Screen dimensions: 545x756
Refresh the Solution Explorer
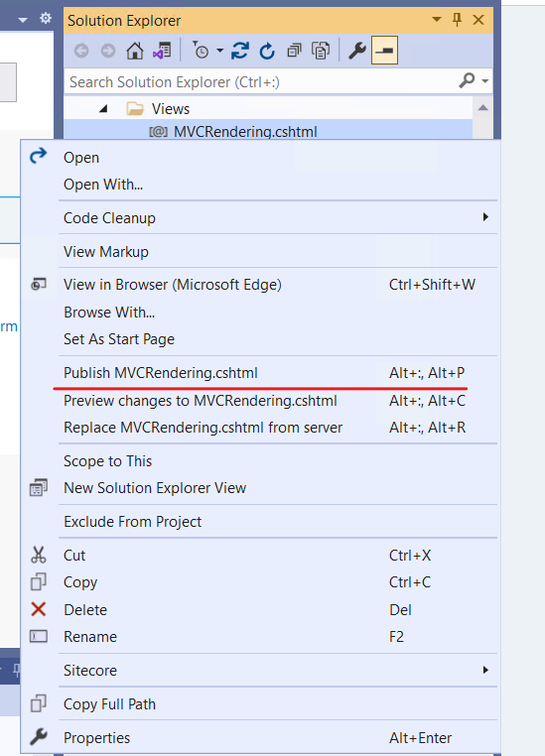click(267, 51)
